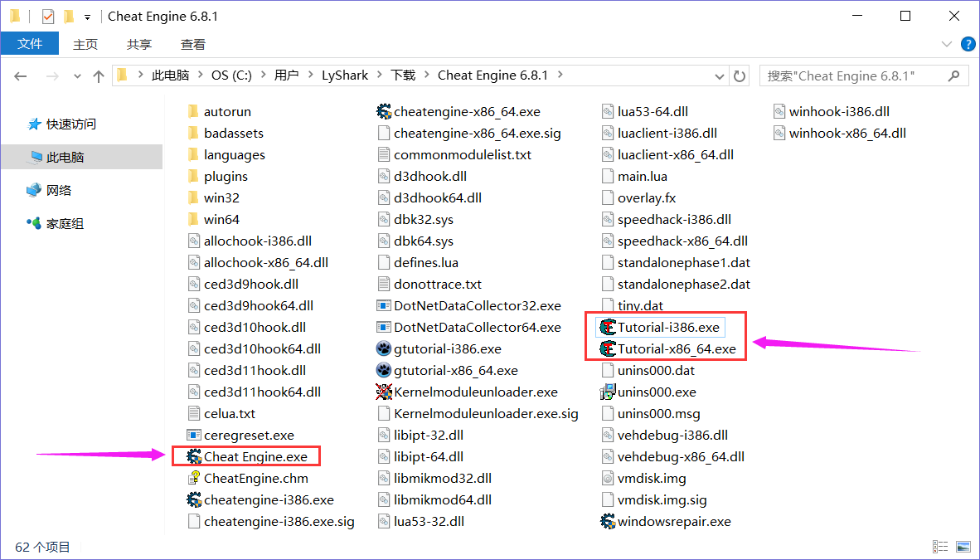Expand chevron after LyShark in path
Viewport: 980px width, 560px height.
pyautogui.click(x=380, y=75)
